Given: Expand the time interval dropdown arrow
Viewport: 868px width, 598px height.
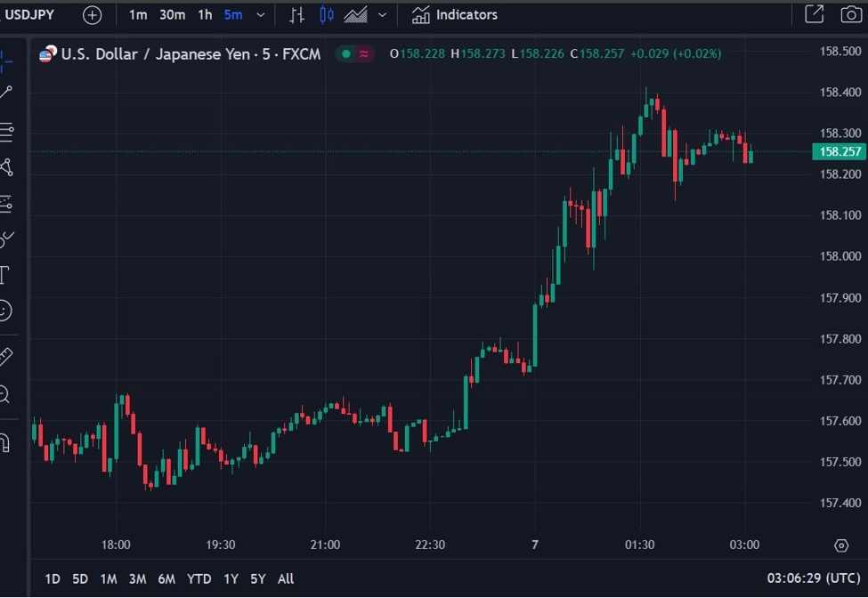Looking at the screenshot, I should tap(260, 15).
